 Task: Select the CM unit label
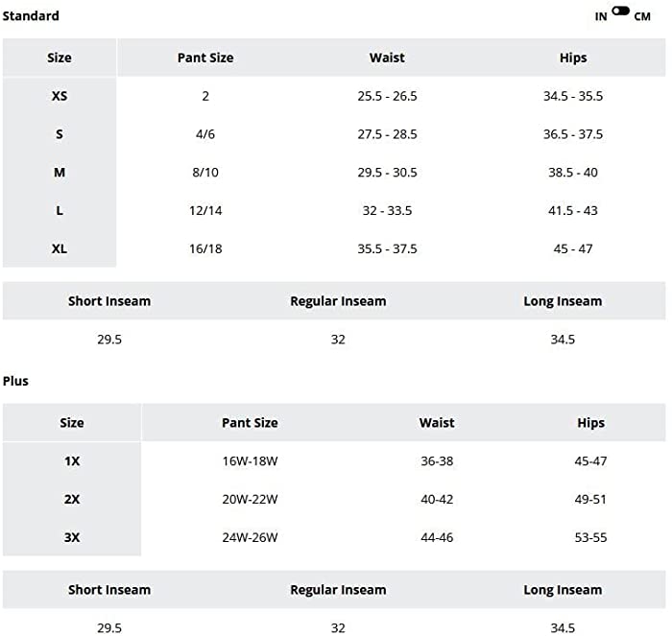(x=642, y=16)
